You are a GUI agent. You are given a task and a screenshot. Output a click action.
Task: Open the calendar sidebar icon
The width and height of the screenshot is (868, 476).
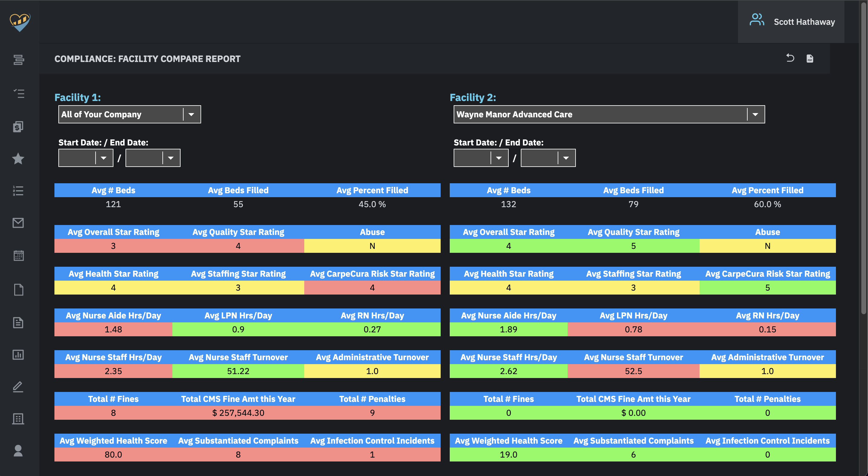pyautogui.click(x=18, y=255)
